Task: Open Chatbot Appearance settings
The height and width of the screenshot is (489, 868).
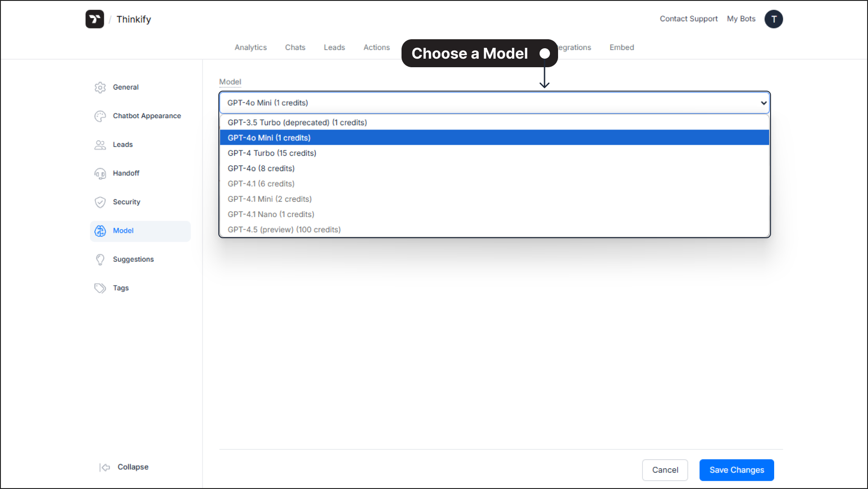Action: pyautogui.click(x=140, y=116)
